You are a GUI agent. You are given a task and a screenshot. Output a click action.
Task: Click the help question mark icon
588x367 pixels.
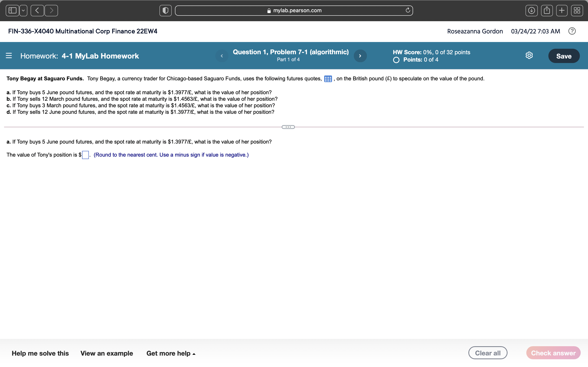pyautogui.click(x=572, y=31)
